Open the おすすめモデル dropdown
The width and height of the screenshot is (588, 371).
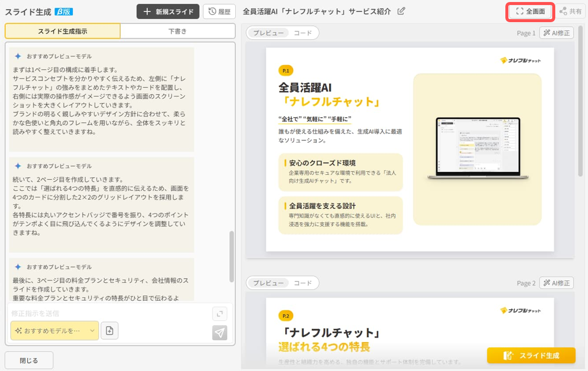[x=55, y=331]
